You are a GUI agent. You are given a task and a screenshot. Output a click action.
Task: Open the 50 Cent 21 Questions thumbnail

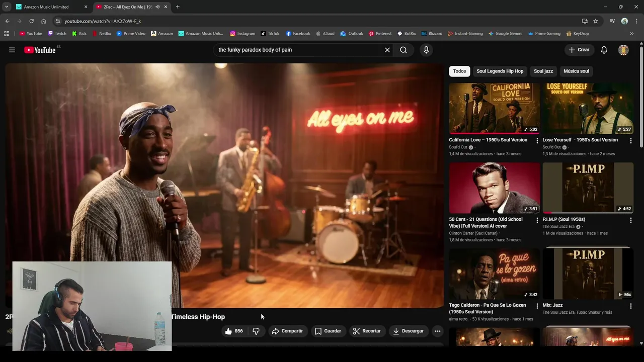click(494, 188)
